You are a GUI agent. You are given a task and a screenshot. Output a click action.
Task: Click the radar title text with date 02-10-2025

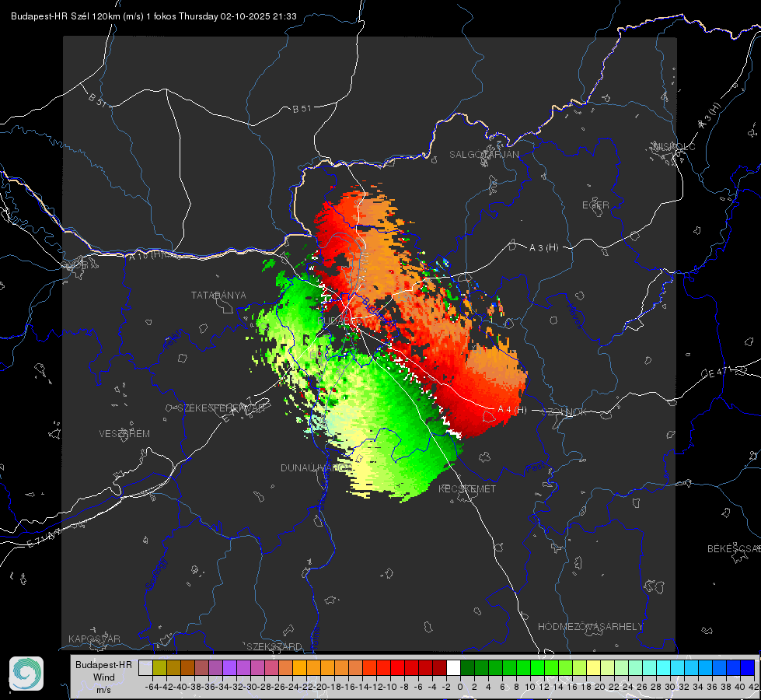[x=153, y=16]
